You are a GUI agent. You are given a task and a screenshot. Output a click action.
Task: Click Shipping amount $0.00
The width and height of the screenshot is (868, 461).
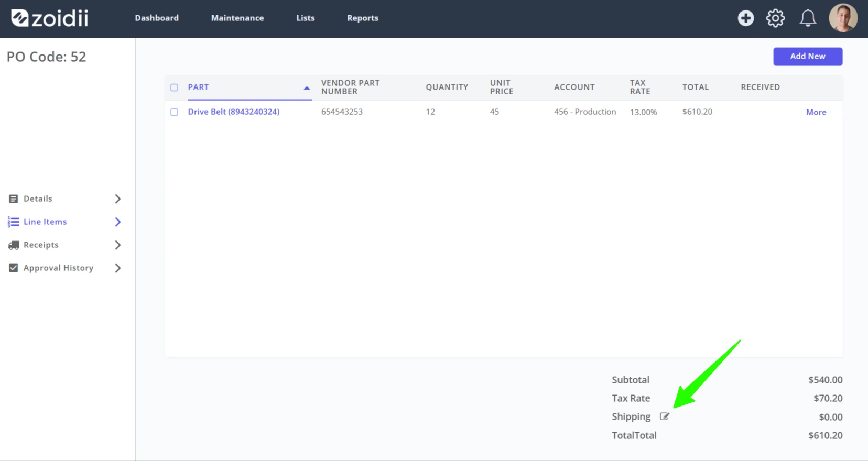point(831,417)
